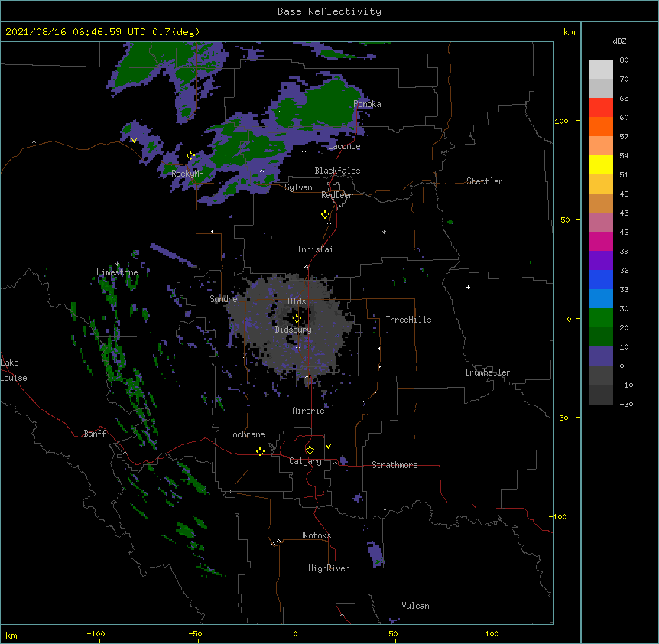The height and width of the screenshot is (644, 659).
Task: Click the RedDeer city label
Action: tap(336, 195)
